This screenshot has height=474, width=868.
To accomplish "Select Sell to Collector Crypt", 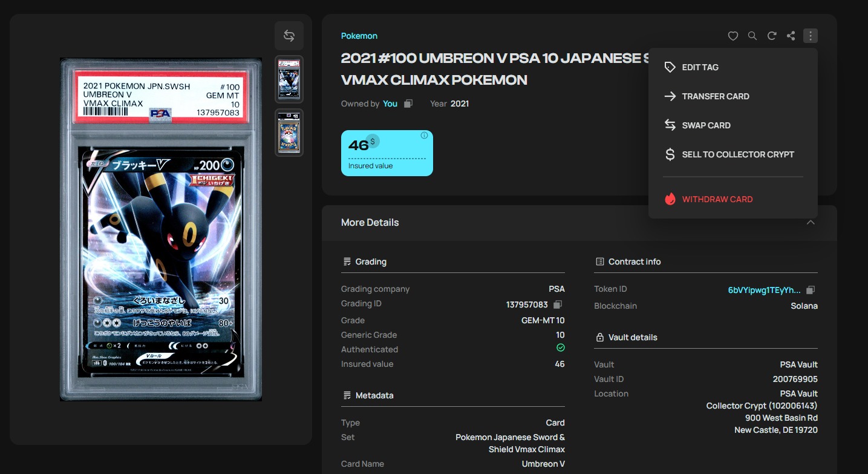I will [733, 154].
